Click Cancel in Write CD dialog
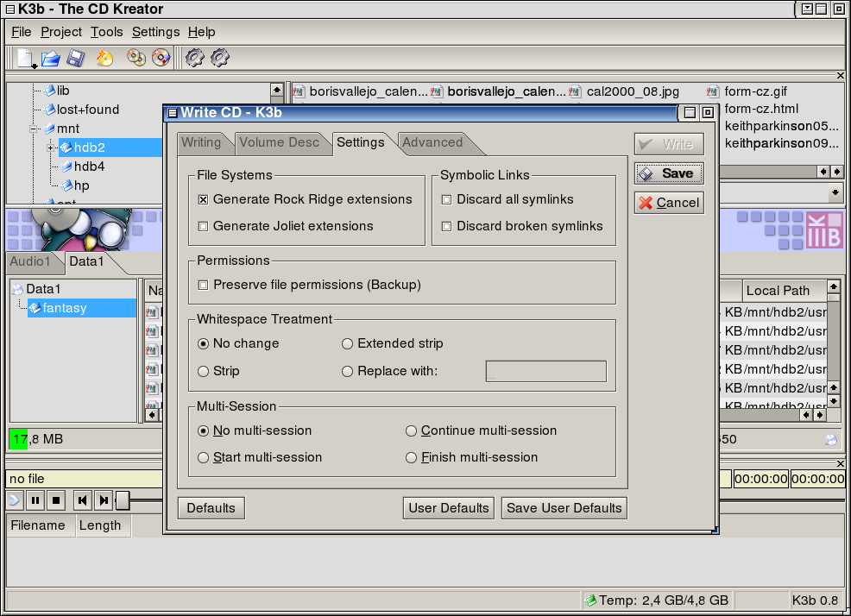This screenshot has width=851, height=616. [669, 203]
